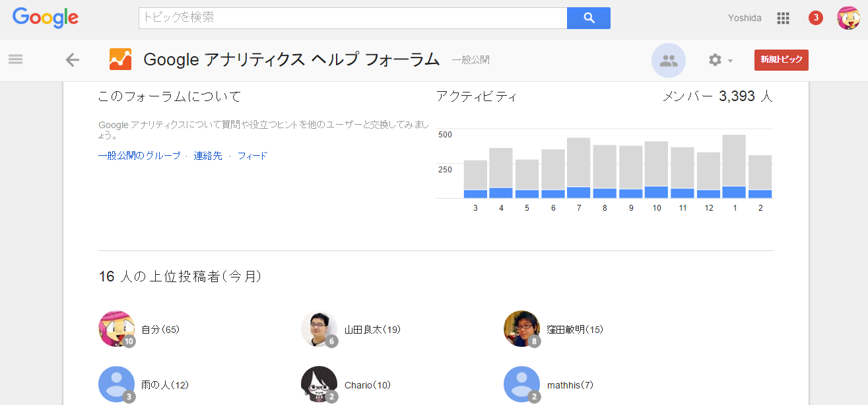Click avatar of 自分(65)

tap(116, 329)
